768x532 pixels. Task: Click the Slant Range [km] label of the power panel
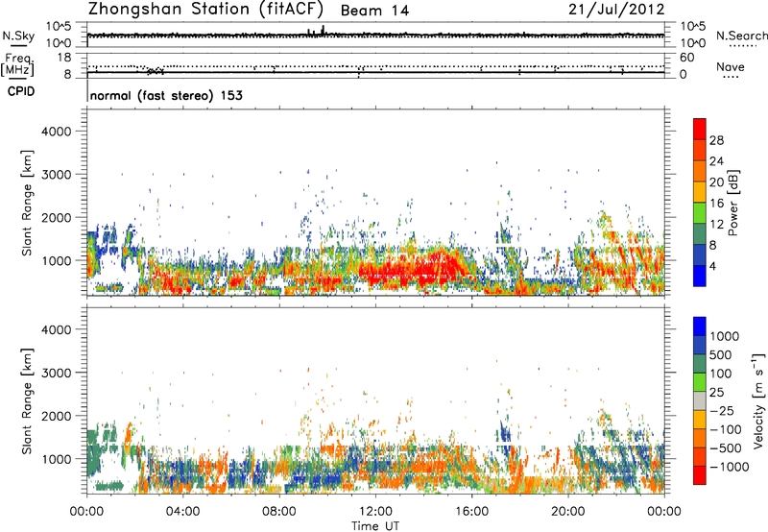pyautogui.click(x=27, y=203)
